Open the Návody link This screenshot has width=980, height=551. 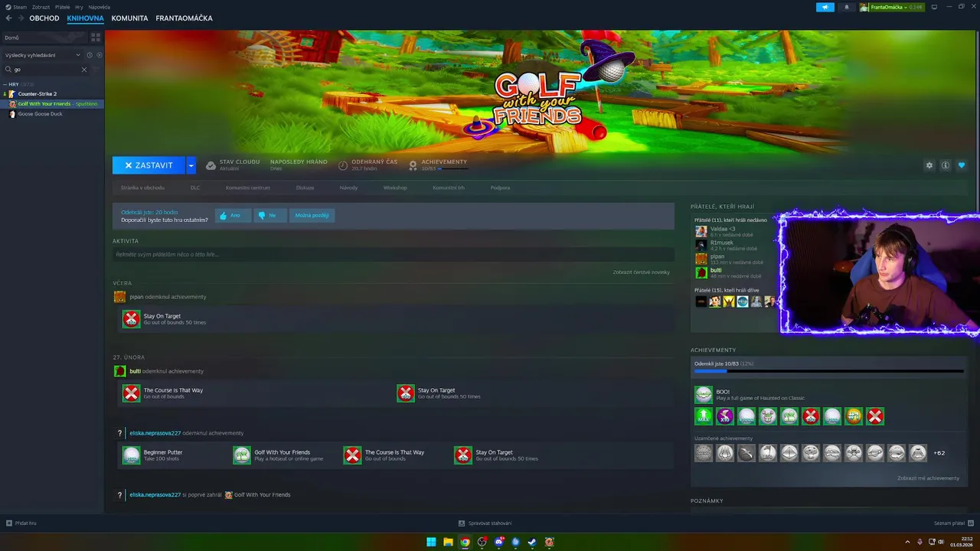point(348,187)
